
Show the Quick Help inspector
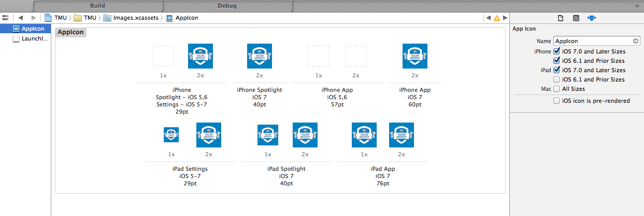pos(576,18)
